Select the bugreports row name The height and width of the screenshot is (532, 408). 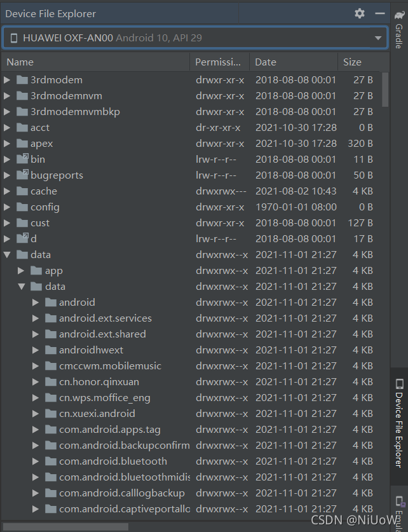57,175
